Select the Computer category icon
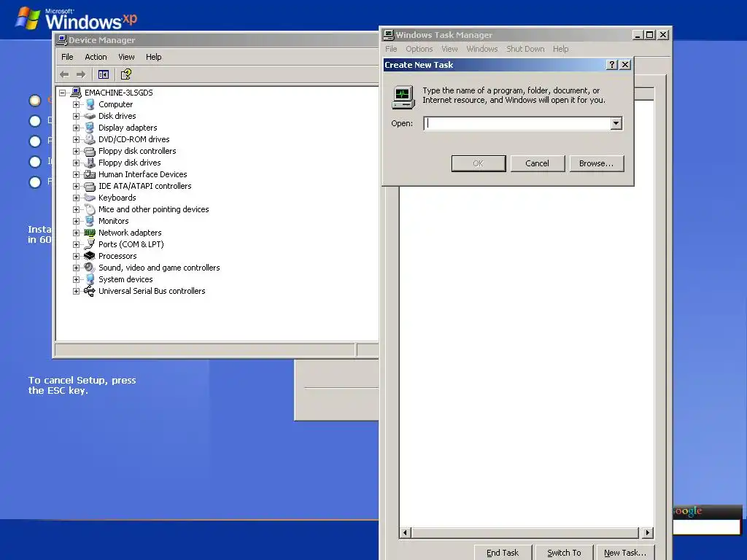Viewport: 747px width, 560px height. 90,104
